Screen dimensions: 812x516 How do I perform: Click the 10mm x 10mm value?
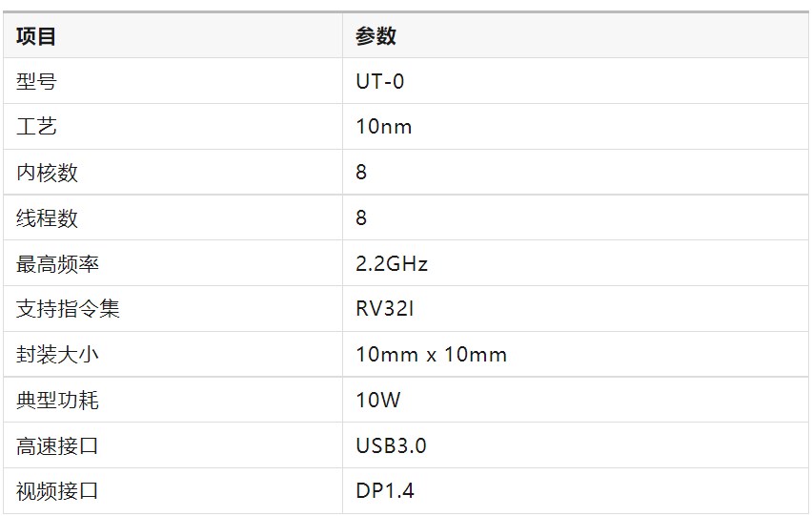[x=431, y=355]
